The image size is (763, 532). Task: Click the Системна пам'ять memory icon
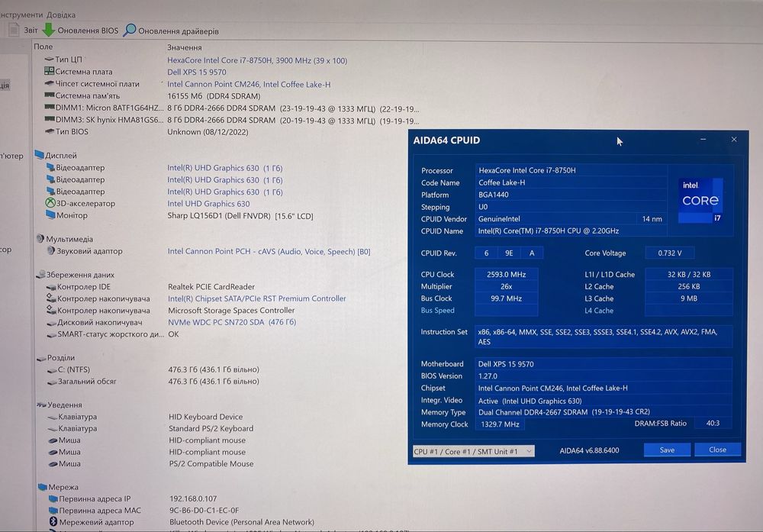(x=49, y=95)
